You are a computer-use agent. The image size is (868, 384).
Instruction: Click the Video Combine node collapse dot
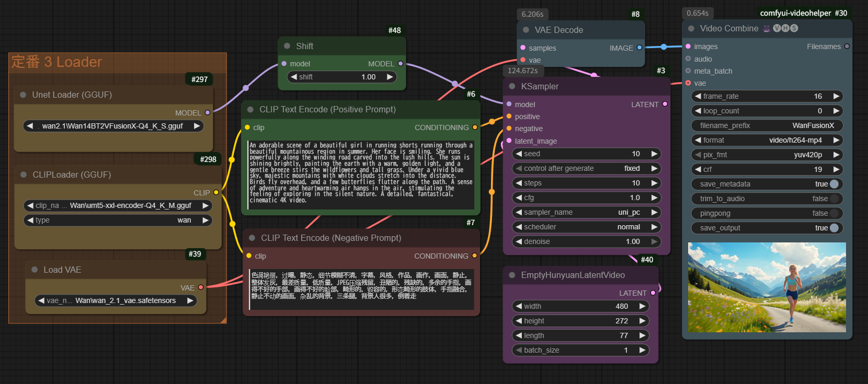691,29
